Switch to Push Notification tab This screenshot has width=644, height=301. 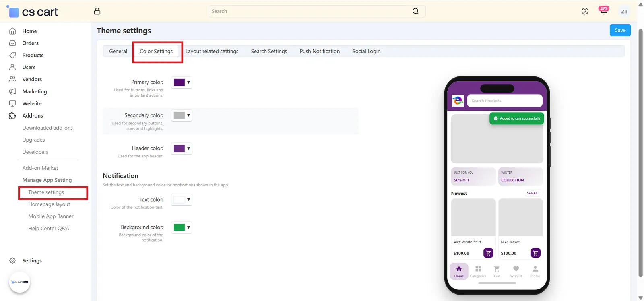coord(320,51)
